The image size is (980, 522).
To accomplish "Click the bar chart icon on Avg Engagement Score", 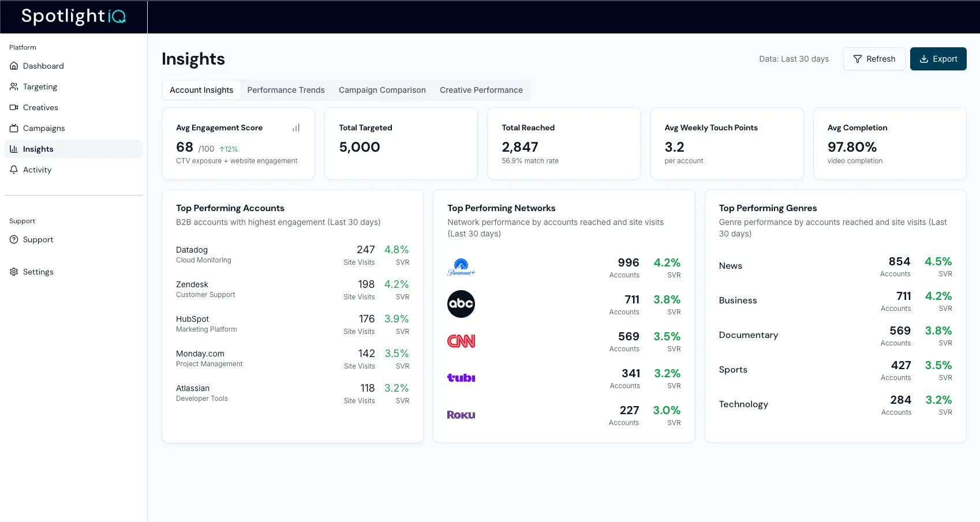I will [x=296, y=127].
